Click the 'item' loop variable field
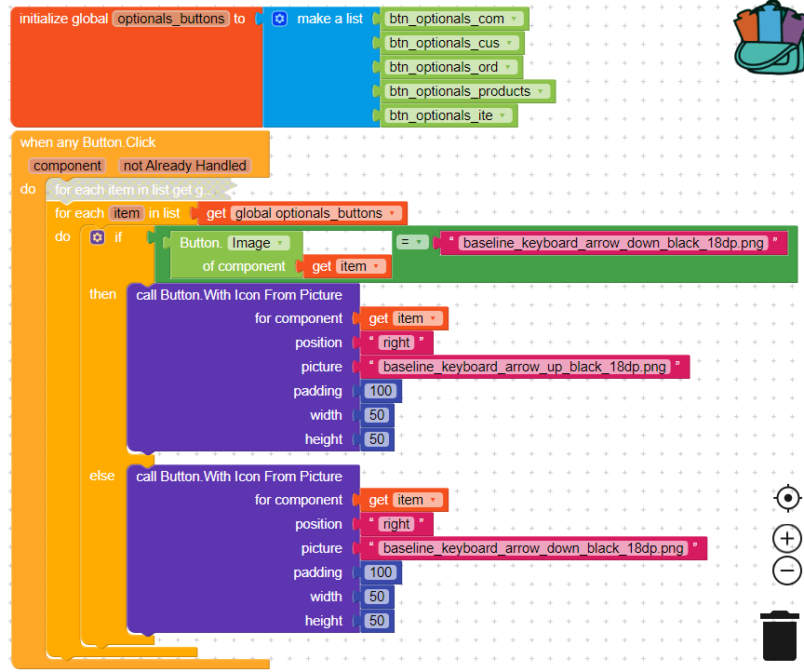This screenshot has width=804, height=672. (x=127, y=213)
